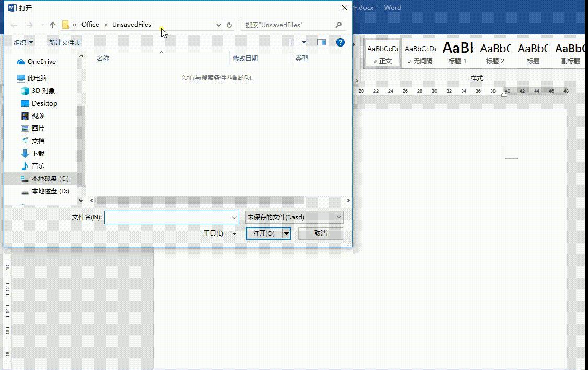588x370 pixels.
Task: Toggle the preview pane icon
Action: pyautogui.click(x=322, y=42)
